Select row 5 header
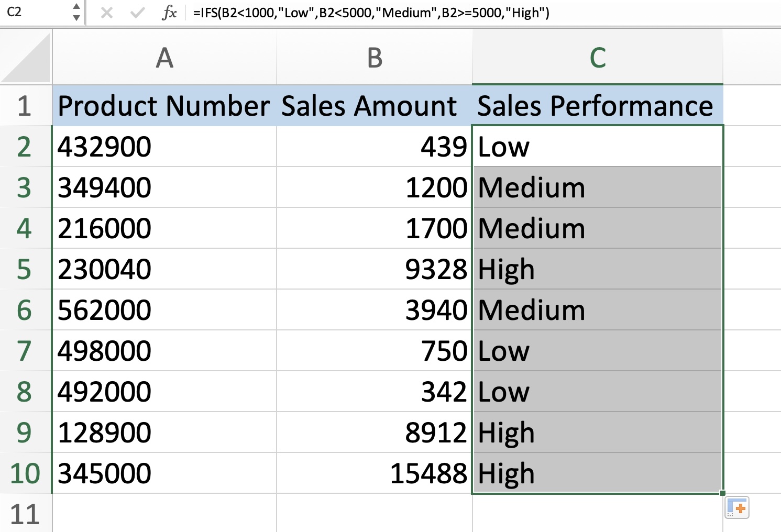 pyautogui.click(x=25, y=269)
